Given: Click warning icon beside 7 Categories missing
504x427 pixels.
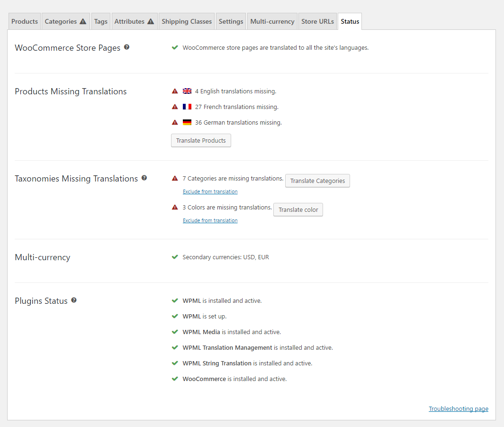Looking at the screenshot, I should 175,179.
